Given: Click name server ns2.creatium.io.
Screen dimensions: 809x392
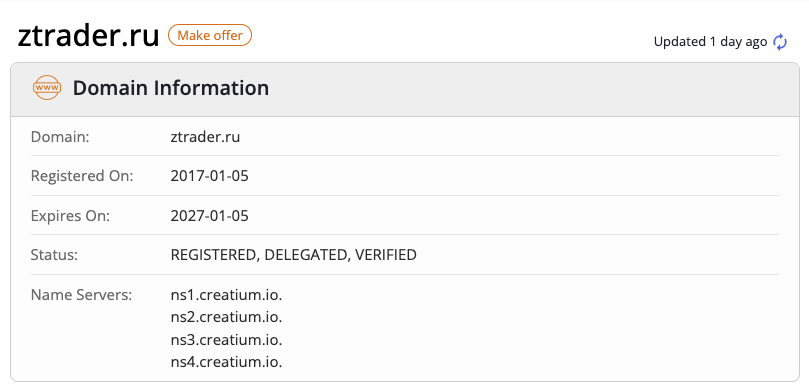Looking at the screenshot, I should 226,317.
